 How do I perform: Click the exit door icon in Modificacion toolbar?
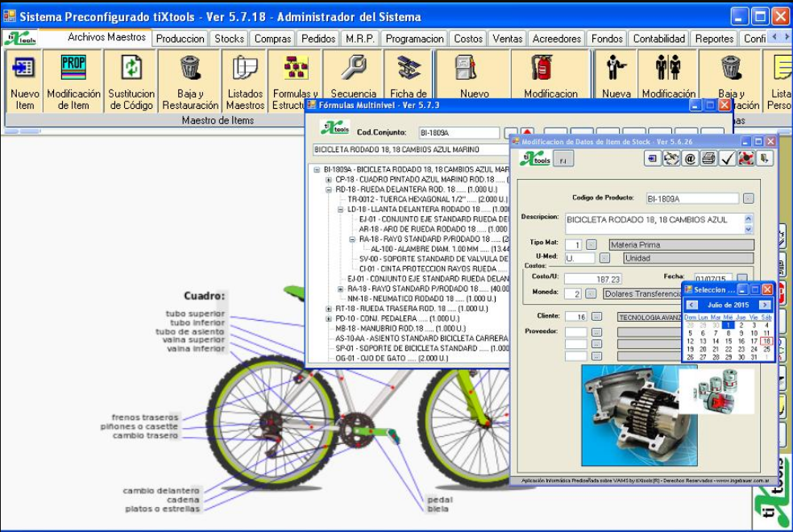765,159
